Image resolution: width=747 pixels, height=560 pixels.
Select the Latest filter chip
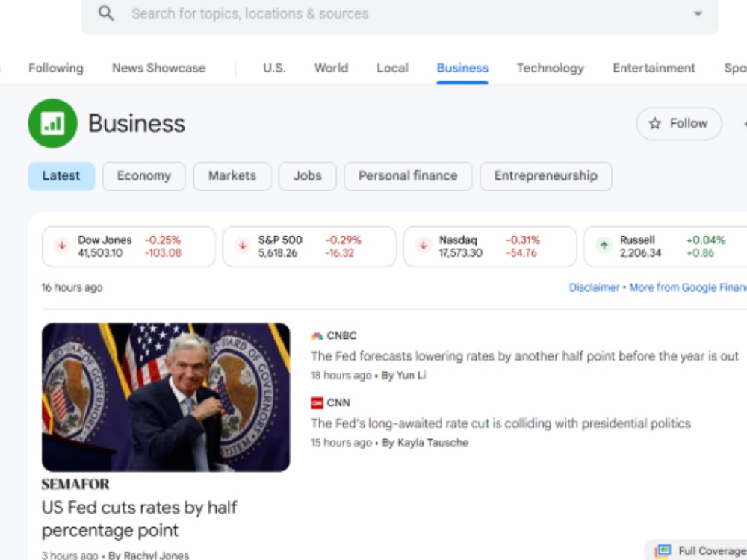coord(61,176)
